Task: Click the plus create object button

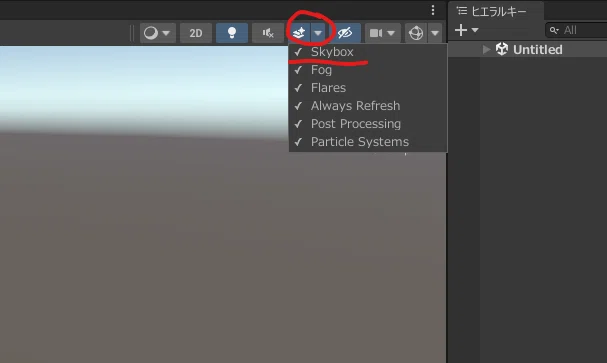Action: pyautogui.click(x=461, y=30)
